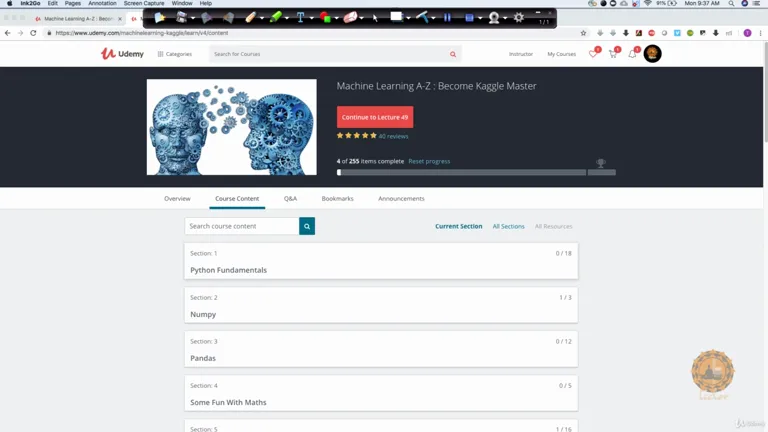The width and height of the screenshot is (768, 432).
Task: Open save options dropdown arrow
Action: pos(193,19)
